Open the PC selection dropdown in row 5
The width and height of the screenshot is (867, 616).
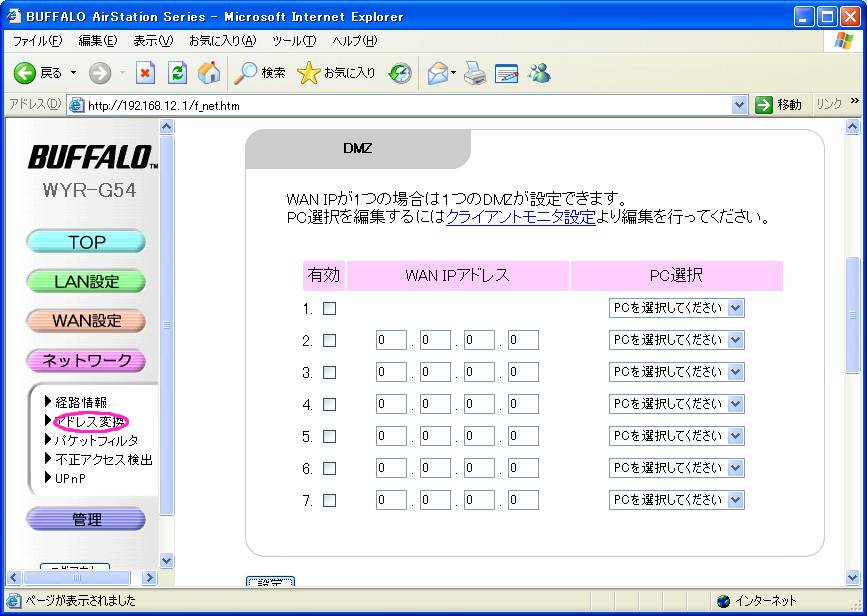(x=736, y=436)
